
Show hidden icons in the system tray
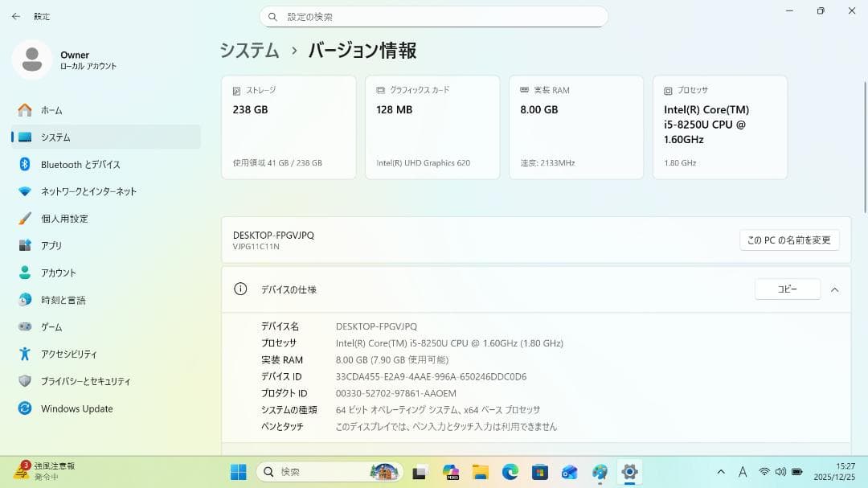722,472
